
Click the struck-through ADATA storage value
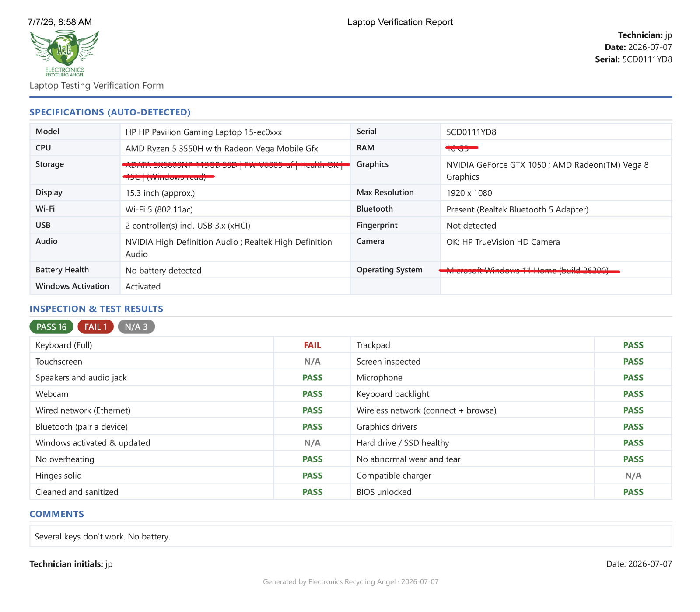click(235, 170)
